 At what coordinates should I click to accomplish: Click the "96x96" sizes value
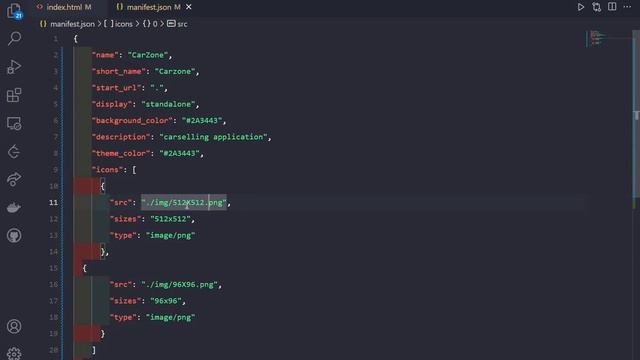[166, 301]
